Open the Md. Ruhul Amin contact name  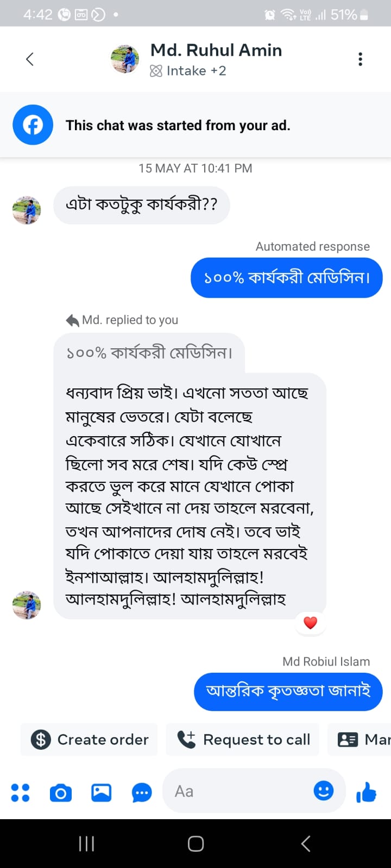click(216, 50)
